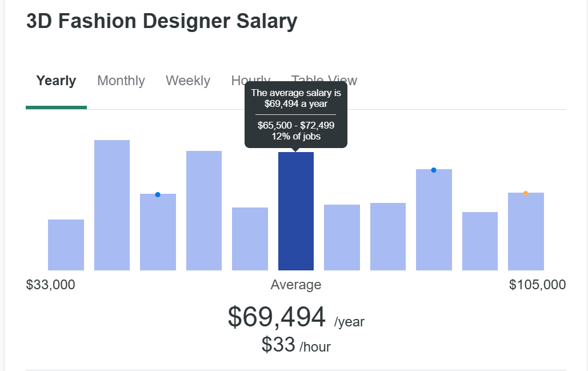Image resolution: width=588 pixels, height=371 pixels.
Task: Click the Average label under the chart
Action: 295,285
